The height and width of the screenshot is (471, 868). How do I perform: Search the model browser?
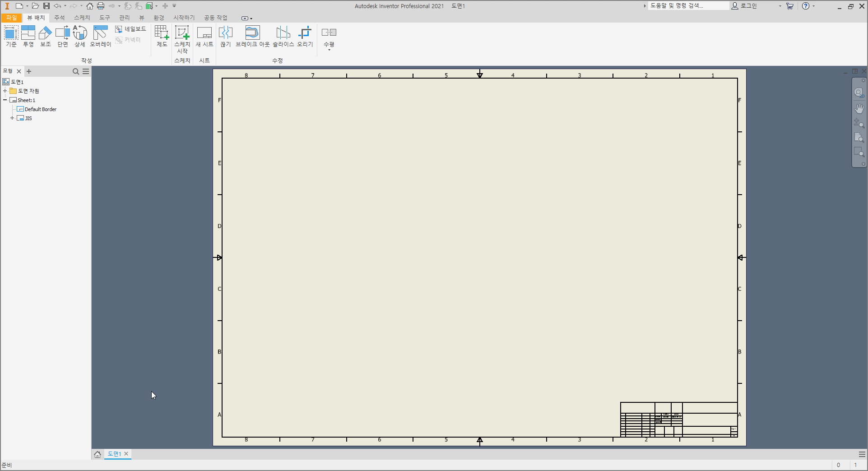76,71
